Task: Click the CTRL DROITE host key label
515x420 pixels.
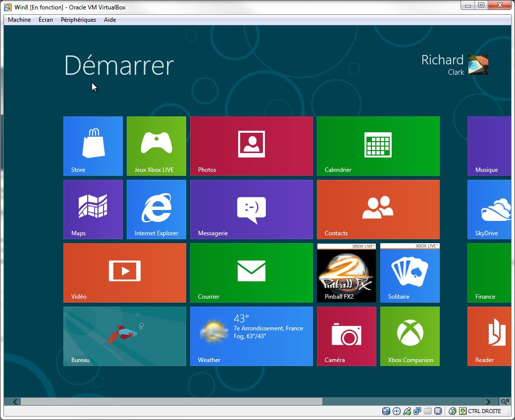Action: [484, 411]
